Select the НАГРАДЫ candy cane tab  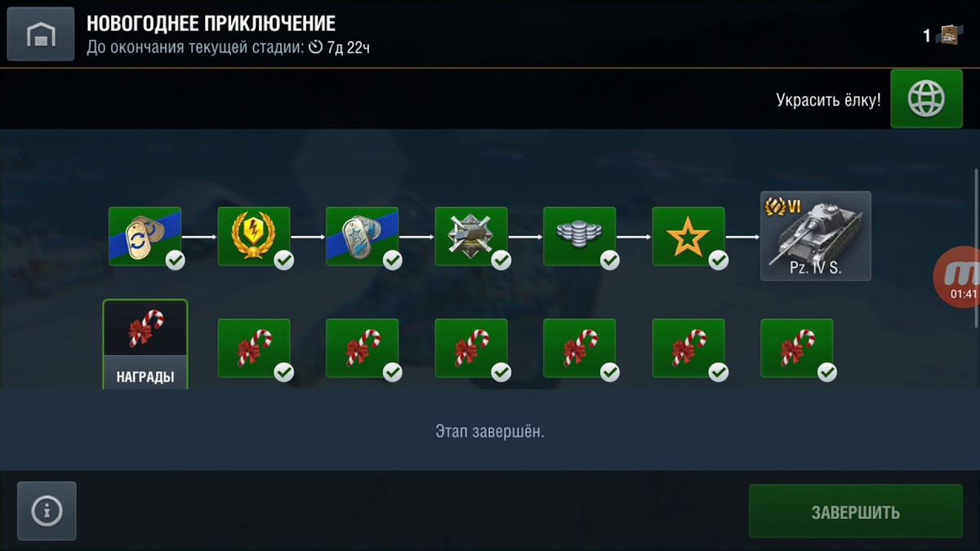click(x=145, y=344)
